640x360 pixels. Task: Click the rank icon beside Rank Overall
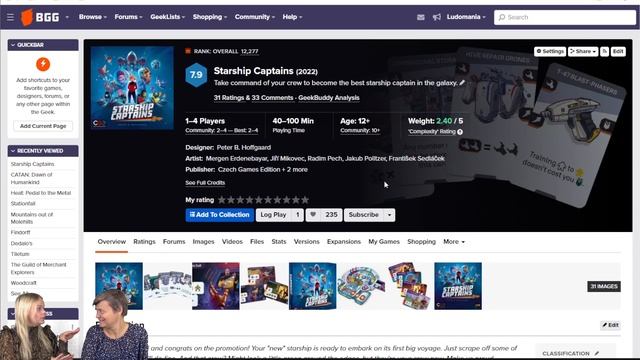point(188,51)
